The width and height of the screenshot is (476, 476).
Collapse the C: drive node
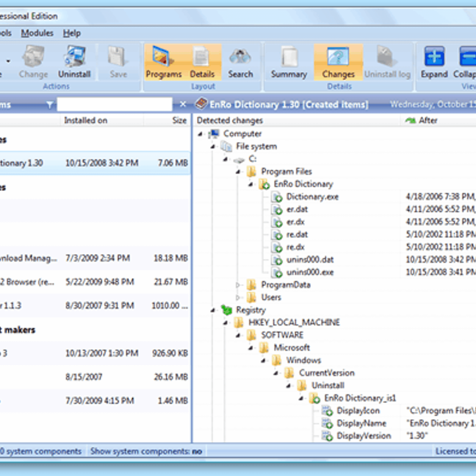226,159
